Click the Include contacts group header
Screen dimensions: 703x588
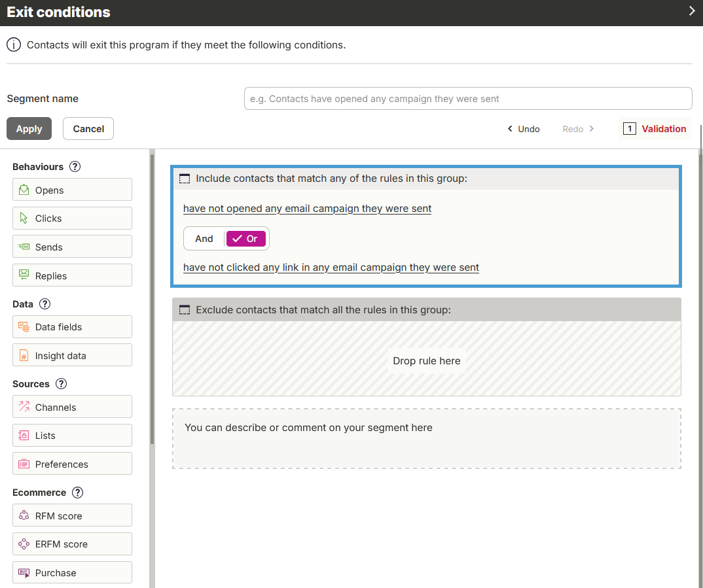pos(426,179)
